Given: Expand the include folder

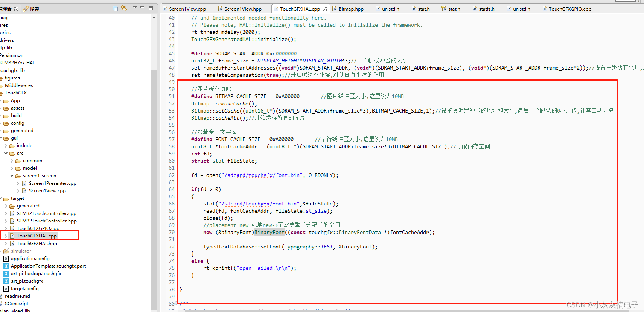Looking at the screenshot, I should 6,146.
